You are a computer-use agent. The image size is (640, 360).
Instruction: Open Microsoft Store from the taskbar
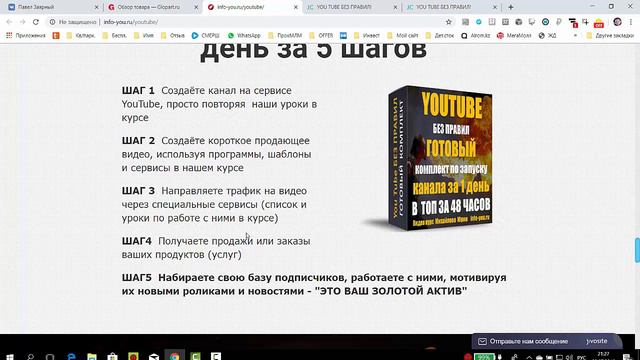coord(112,357)
